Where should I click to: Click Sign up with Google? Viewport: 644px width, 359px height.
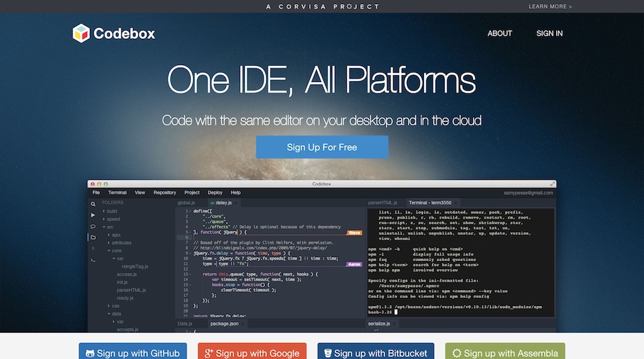[252, 352]
